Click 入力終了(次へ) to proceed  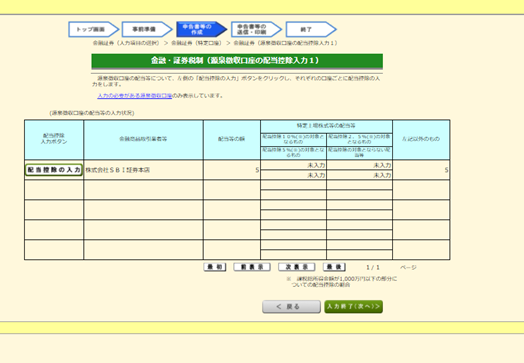click(354, 307)
